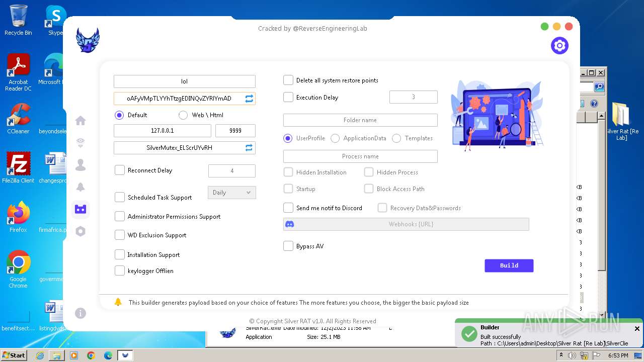Enable Reconnect Delay checkbox
The height and width of the screenshot is (362, 644).
tap(120, 170)
